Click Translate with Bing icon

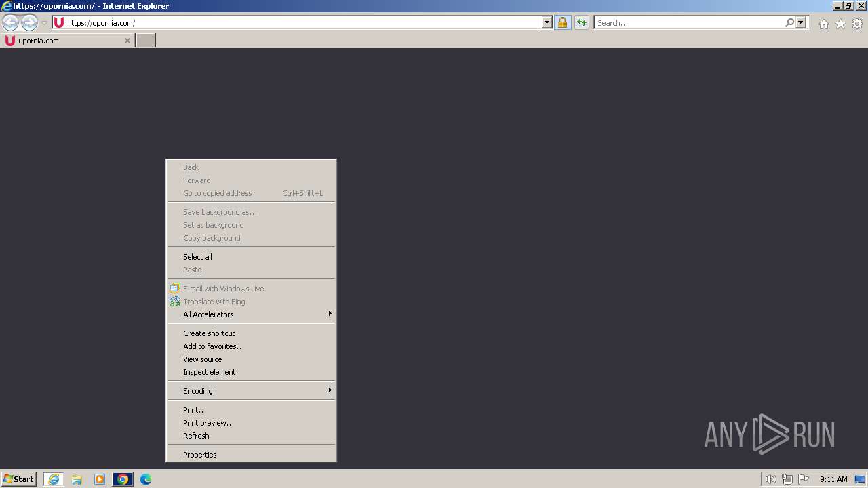tap(175, 301)
